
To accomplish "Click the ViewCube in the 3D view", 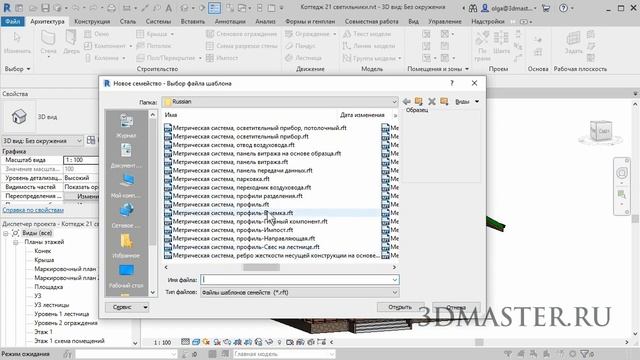I will (x=601, y=131).
